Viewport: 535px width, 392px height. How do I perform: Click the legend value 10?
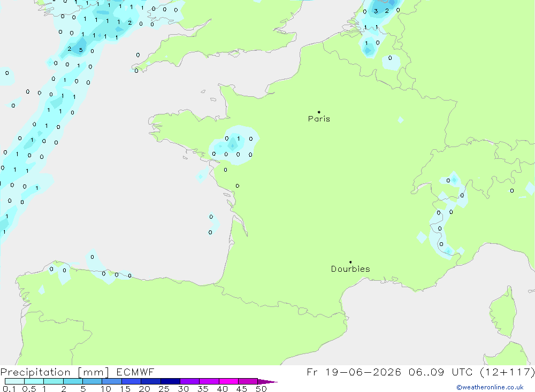(106, 389)
